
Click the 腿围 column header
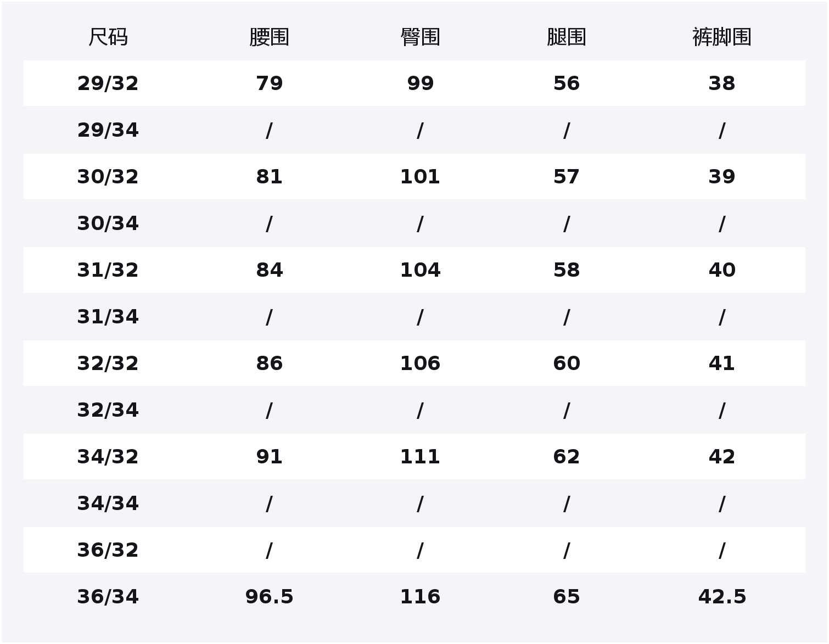pos(567,37)
